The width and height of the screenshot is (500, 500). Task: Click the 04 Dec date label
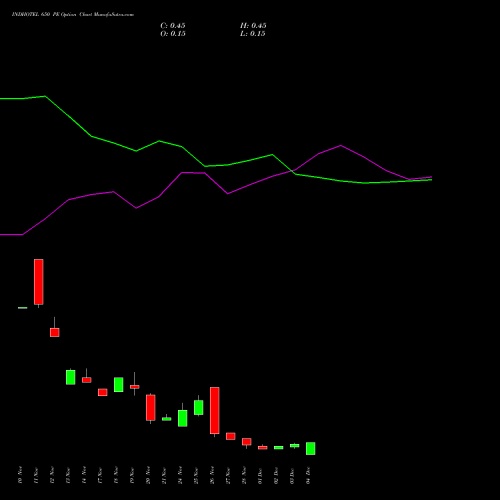click(x=308, y=475)
